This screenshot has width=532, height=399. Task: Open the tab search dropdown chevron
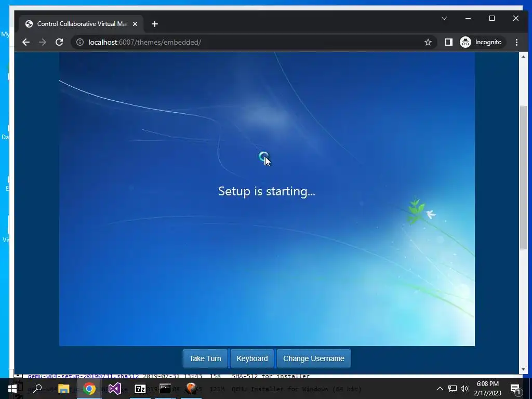click(444, 18)
